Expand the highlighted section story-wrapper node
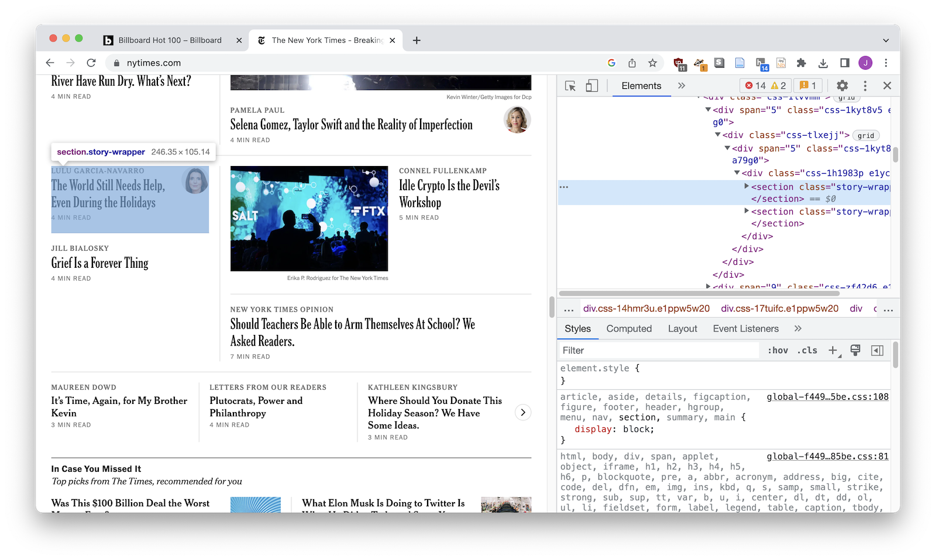This screenshot has height=560, width=936. (746, 186)
